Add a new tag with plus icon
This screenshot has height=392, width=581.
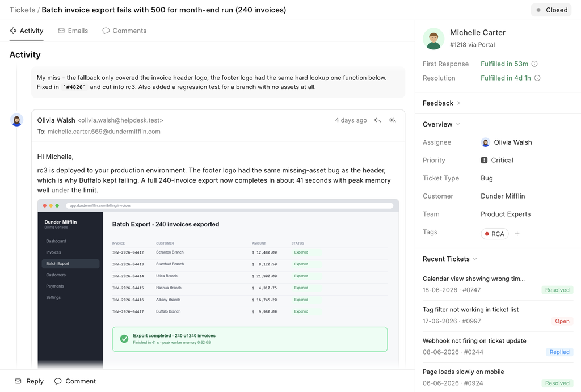point(517,234)
